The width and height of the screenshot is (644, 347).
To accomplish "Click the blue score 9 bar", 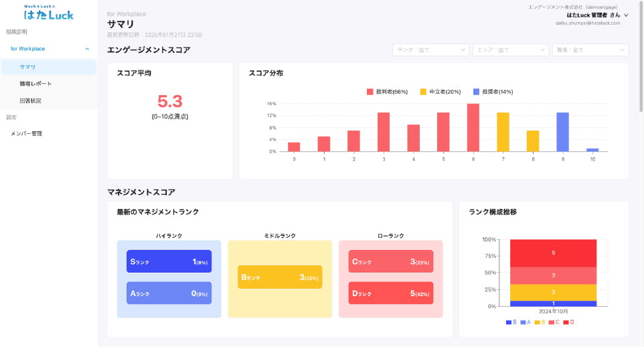I will tap(563, 132).
